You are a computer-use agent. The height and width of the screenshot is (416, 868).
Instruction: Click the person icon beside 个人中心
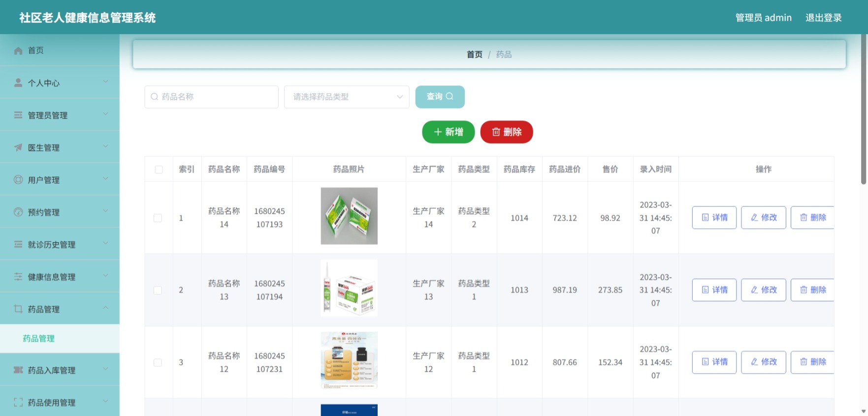[x=18, y=83]
